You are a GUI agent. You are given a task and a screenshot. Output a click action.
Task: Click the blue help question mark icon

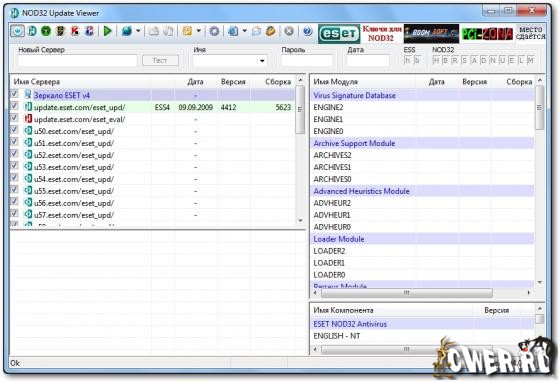[x=308, y=31]
